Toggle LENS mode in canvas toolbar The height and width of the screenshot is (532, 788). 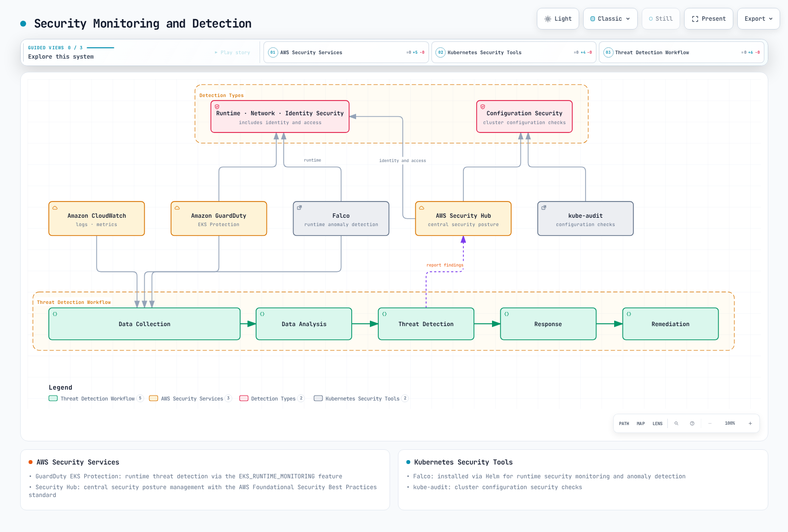657,424
